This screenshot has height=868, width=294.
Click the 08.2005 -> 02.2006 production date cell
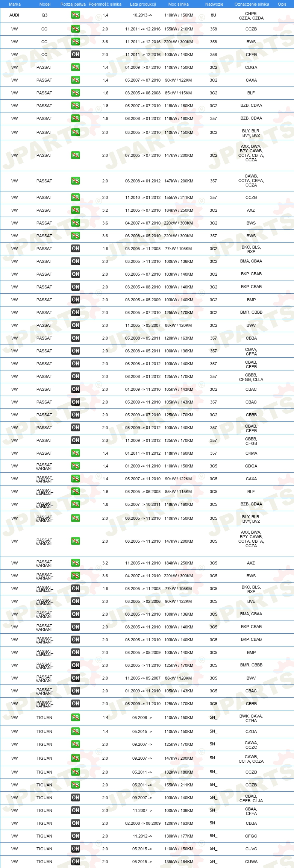pyautogui.click(x=143, y=601)
